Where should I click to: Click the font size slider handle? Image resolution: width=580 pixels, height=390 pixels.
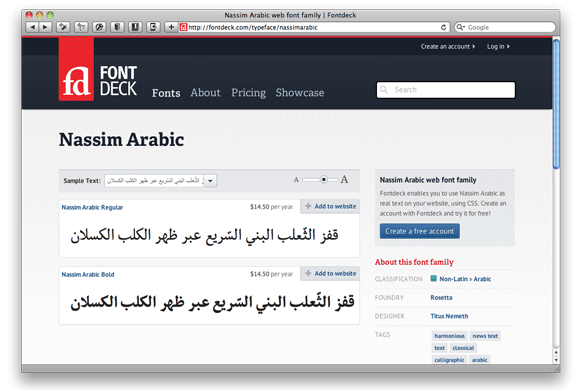tap(324, 179)
